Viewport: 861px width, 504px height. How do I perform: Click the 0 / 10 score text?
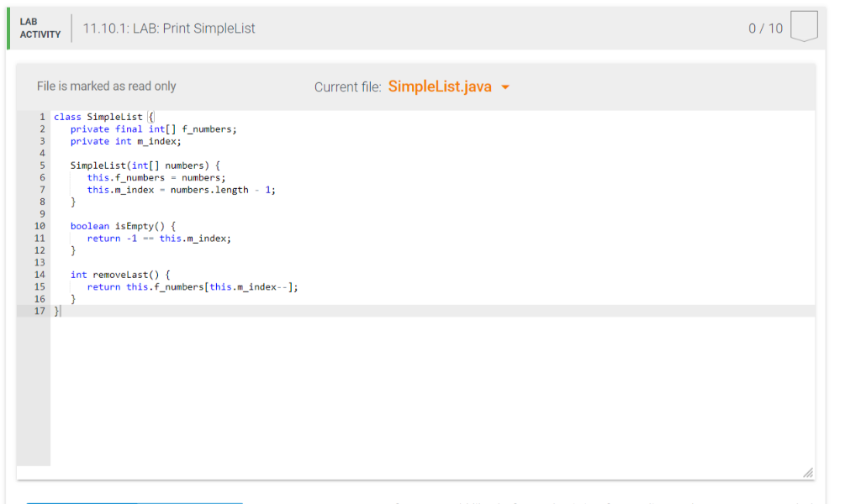765,29
